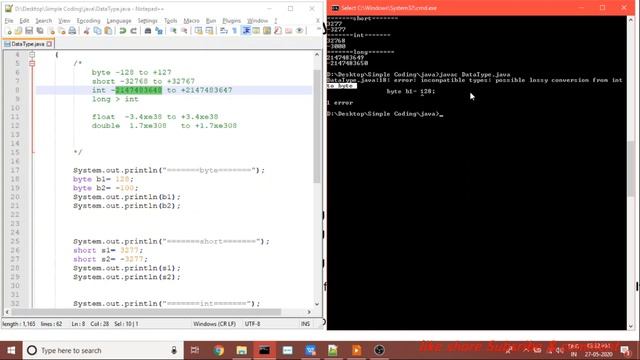Screen dimensions: 640x360
Task: Click the UTF-8 encoding status bar entry
Action: pyautogui.click(x=252, y=324)
